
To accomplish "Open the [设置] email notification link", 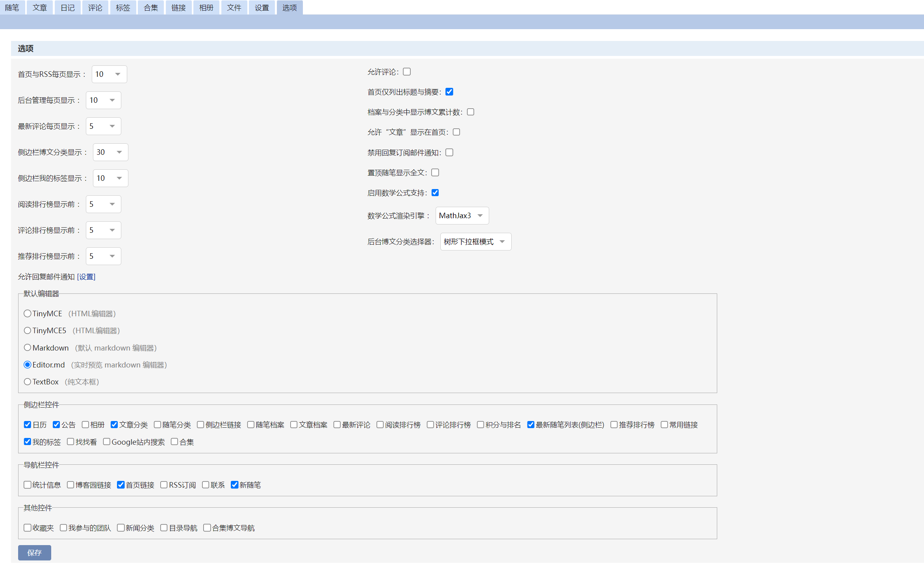I will click(86, 277).
